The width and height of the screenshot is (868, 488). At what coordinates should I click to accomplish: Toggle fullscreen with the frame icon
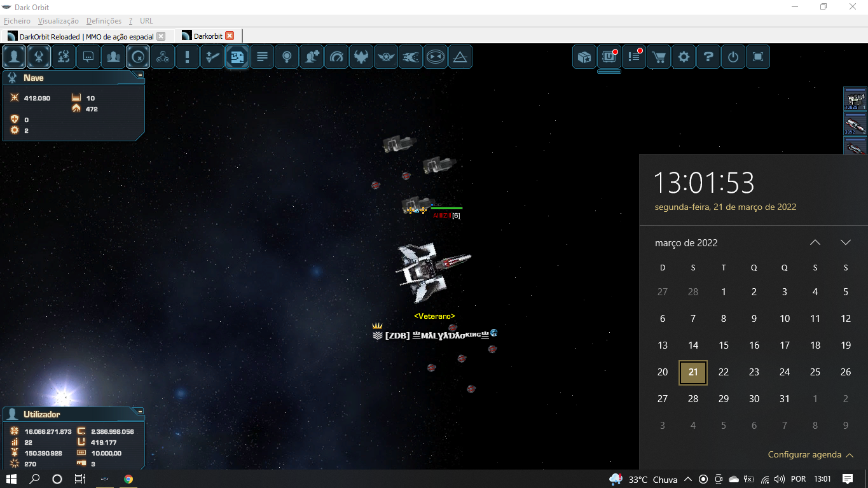[x=758, y=57]
